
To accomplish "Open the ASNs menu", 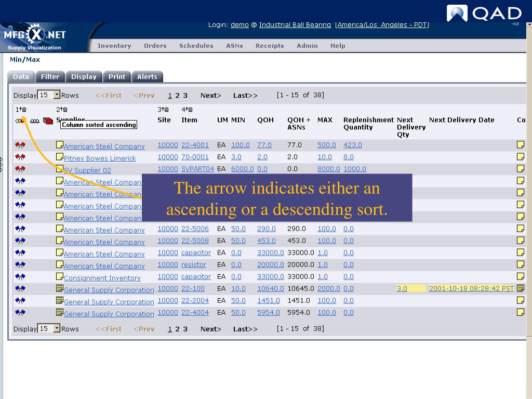I will pos(234,46).
